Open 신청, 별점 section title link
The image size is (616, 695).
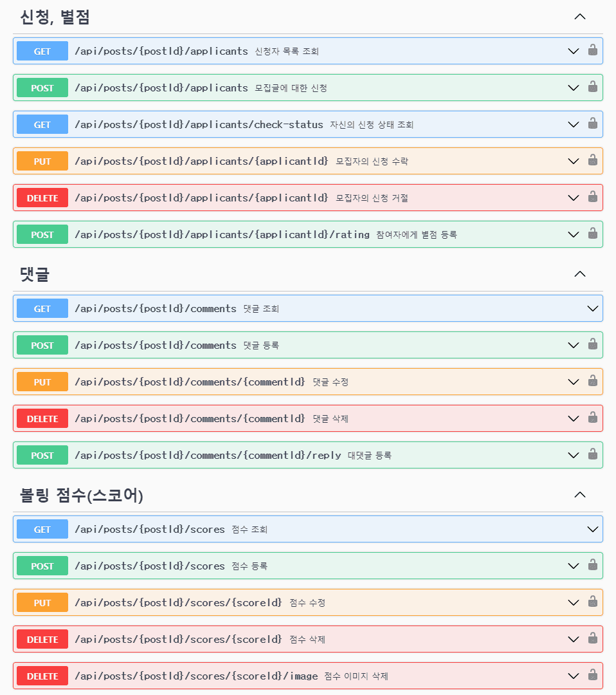pyautogui.click(x=55, y=17)
